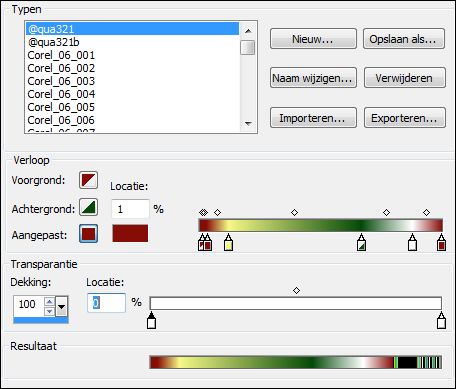The height and width of the screenshot is (389, 456).
Task: Click the midpoint diamond above the white fade
Action: pyautogui.click(x=386, y=212)
